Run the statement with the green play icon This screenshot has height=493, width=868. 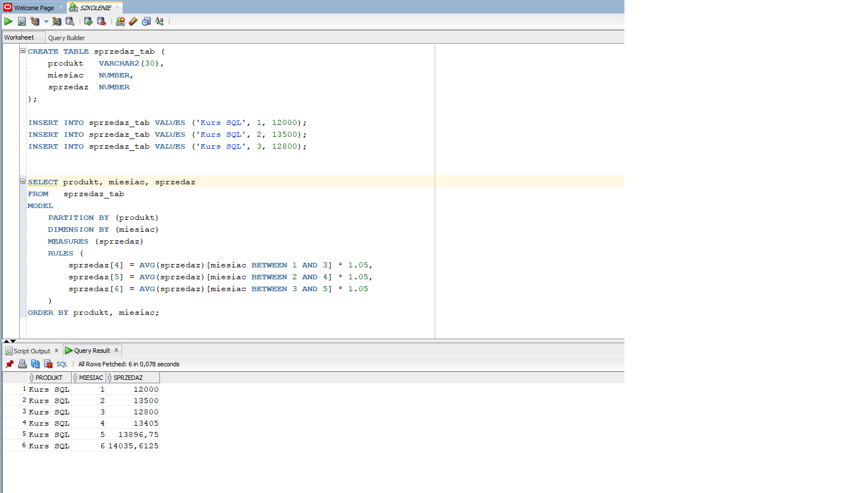point(8,21)
